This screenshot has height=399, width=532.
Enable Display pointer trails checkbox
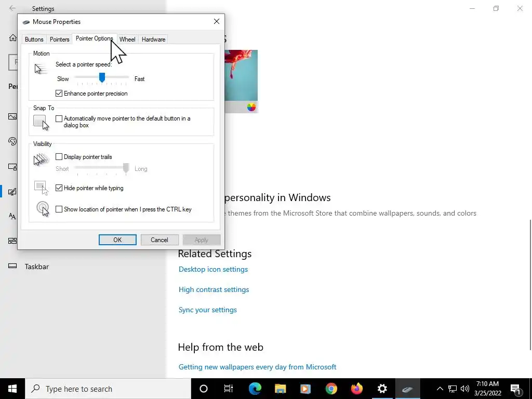pos(59,157)
